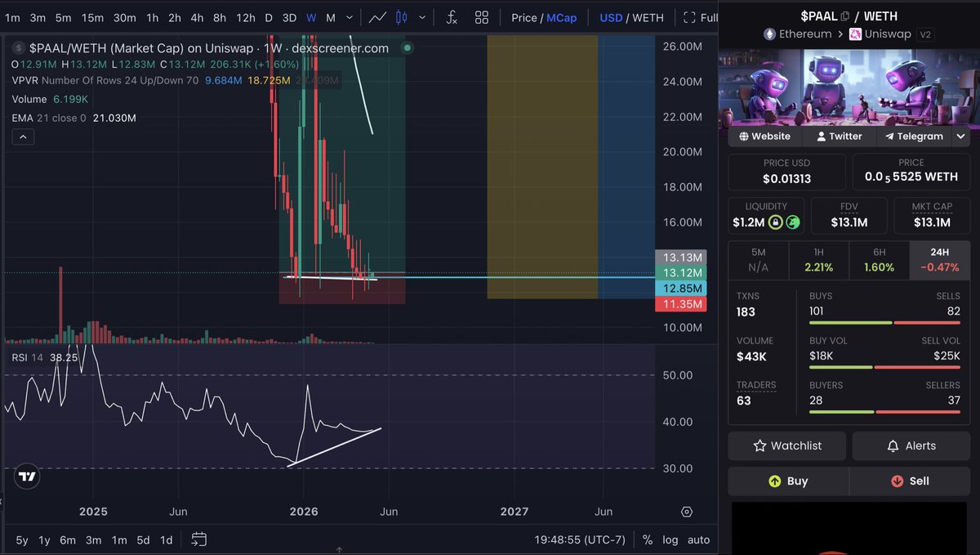Select the D daily timeframe
The image size is (980, 555).
click(x=269, y=17)
